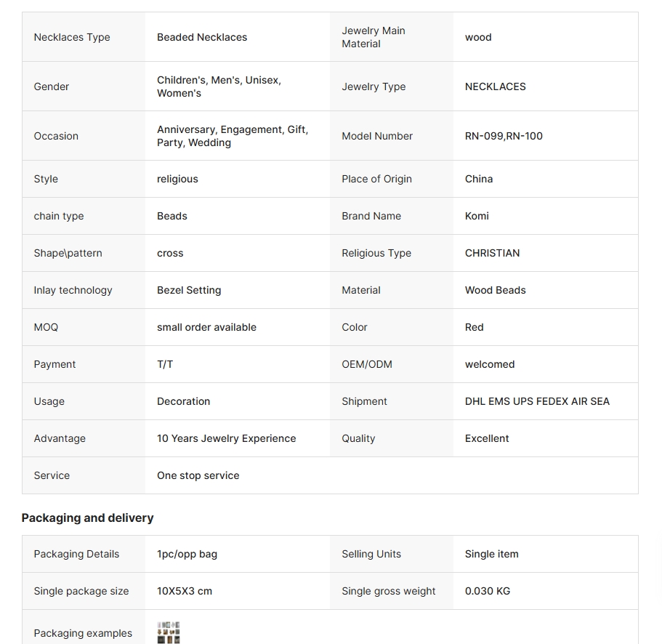This screenshot has height=644, width=662.
Task: Click the "Jewelry Main Material" label
Action: point(374,37)
